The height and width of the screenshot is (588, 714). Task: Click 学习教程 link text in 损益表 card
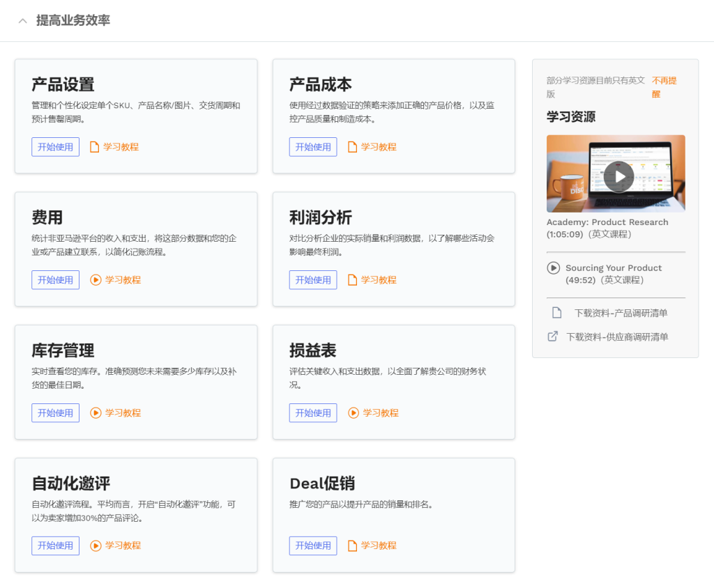point(381,412)
